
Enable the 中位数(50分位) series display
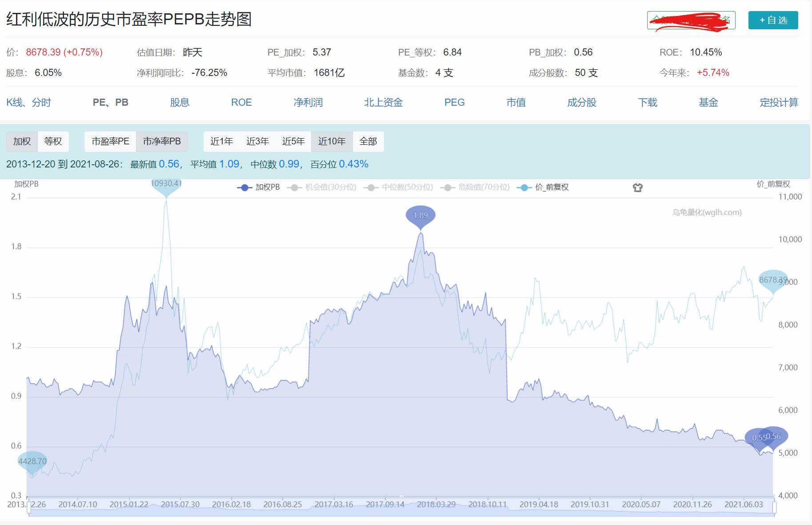click(407, 187)
